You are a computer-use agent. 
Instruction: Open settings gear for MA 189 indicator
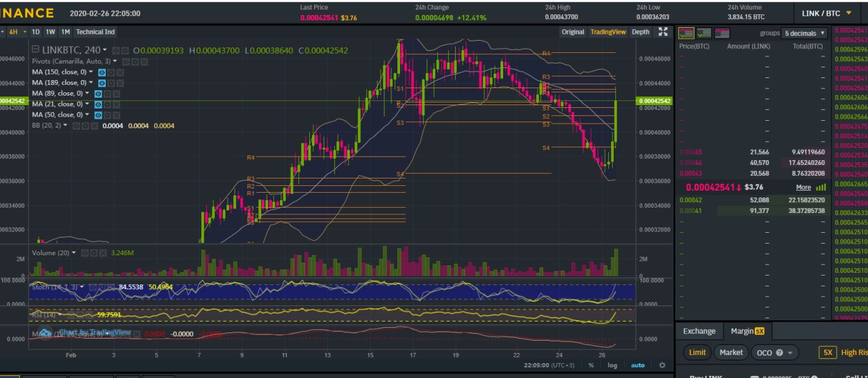111,83
